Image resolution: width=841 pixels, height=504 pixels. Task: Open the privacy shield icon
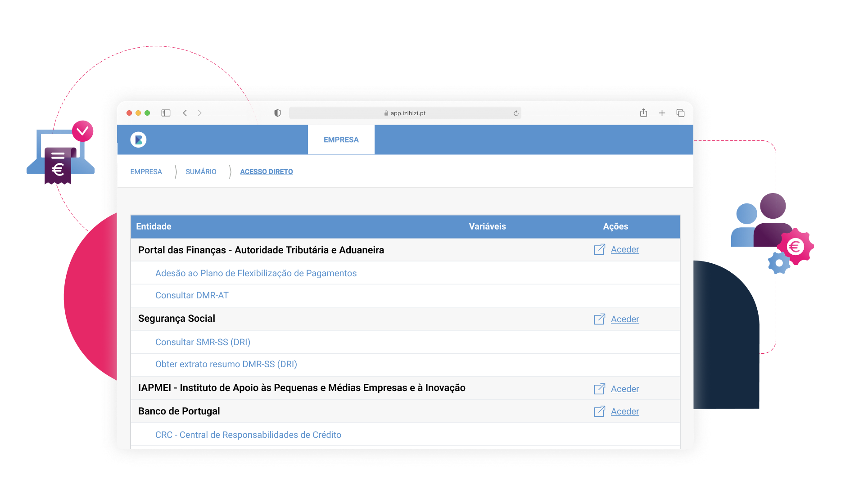(x=277, y=113)
